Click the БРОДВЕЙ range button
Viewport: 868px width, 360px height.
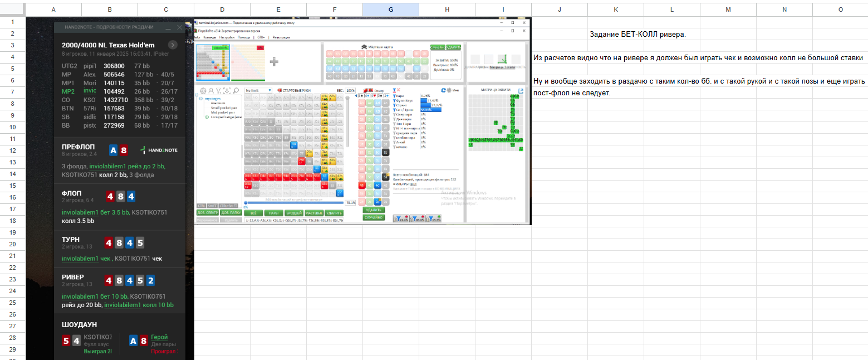coord(294,212)
